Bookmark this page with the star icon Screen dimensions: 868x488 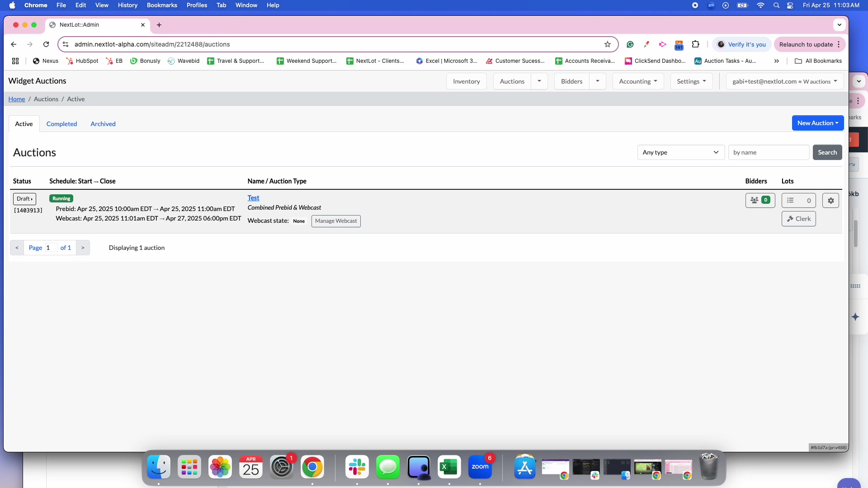click(608, 44)
